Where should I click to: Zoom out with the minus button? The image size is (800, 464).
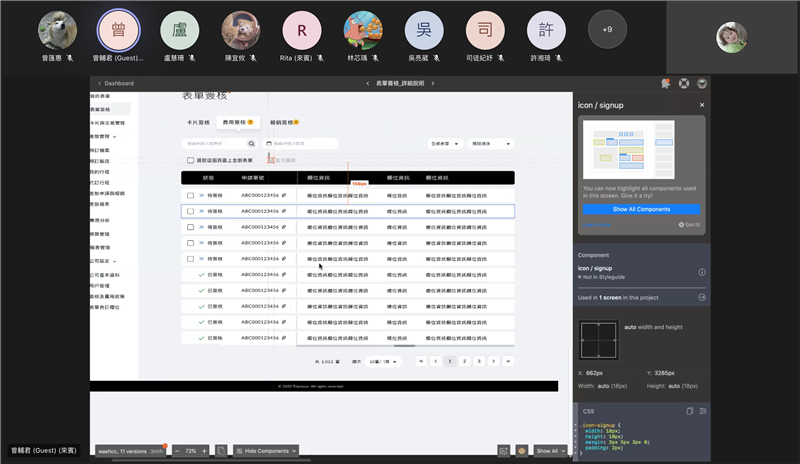[176, 451]
